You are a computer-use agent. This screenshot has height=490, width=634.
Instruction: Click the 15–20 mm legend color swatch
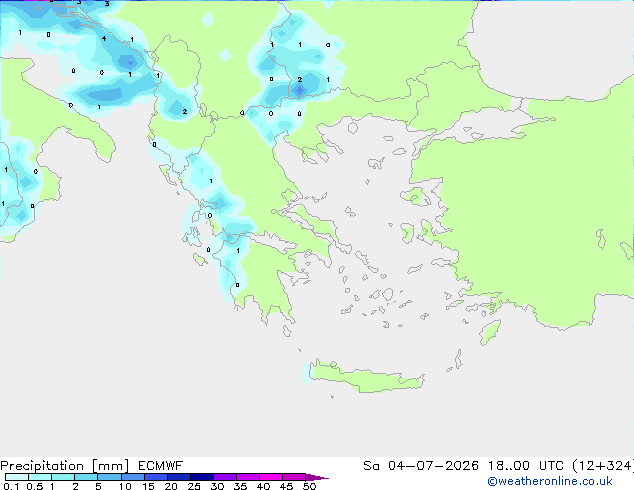156,477
